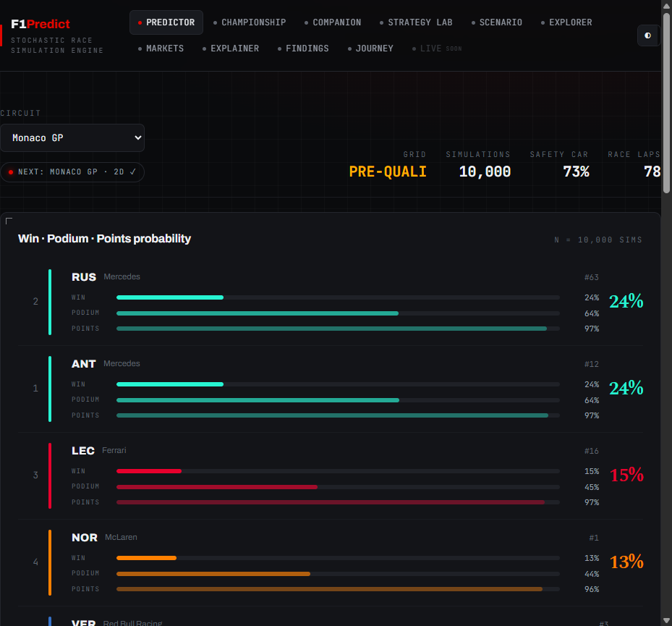Click the ANT win probability bar
The width and height of the screenshot is (672, 626).
338,384
